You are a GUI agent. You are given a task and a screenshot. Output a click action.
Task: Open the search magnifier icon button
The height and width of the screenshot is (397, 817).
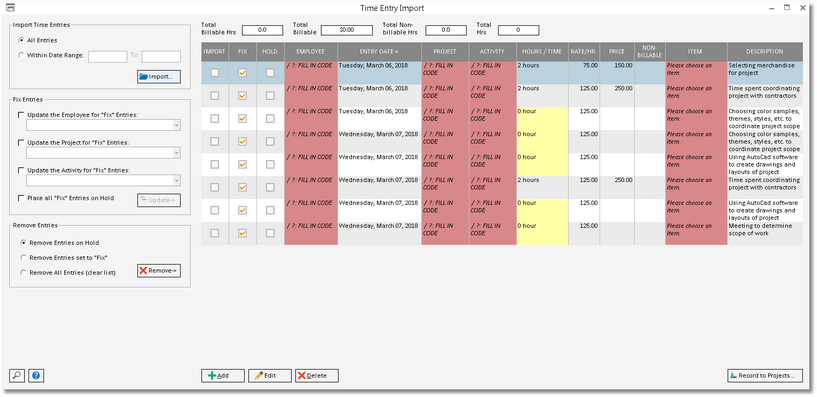click(x=17, y=375)
